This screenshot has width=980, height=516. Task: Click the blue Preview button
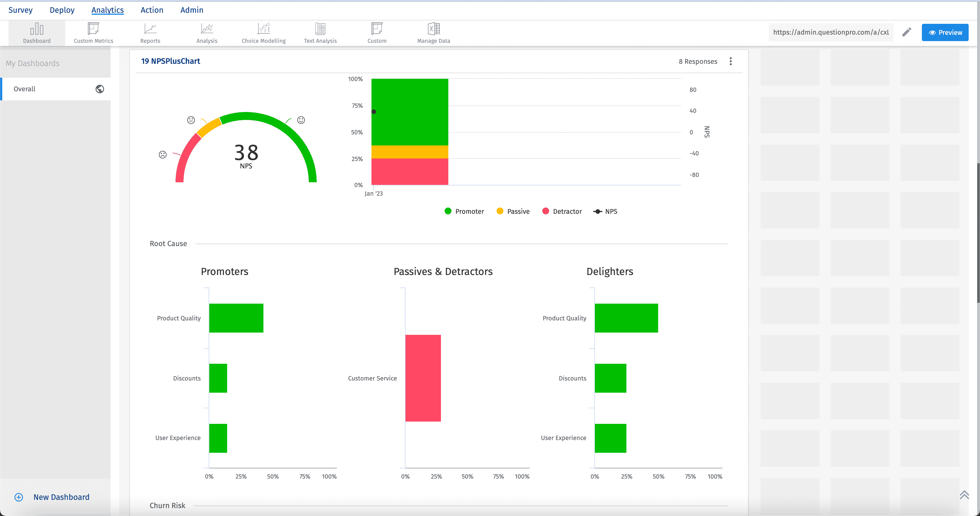pos(945,33)
